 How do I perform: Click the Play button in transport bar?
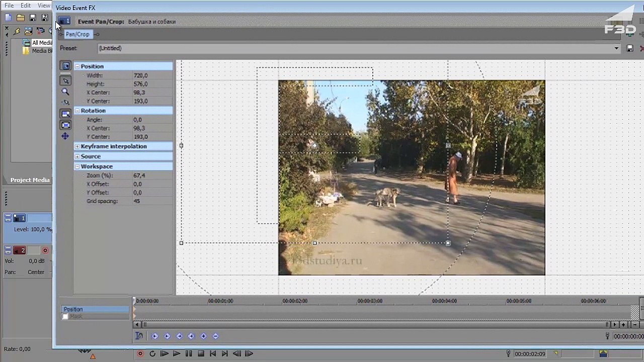(177, 353)
